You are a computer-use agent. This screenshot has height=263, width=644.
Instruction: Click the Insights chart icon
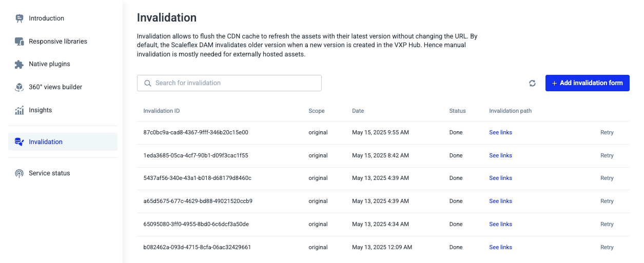[19, 110]
